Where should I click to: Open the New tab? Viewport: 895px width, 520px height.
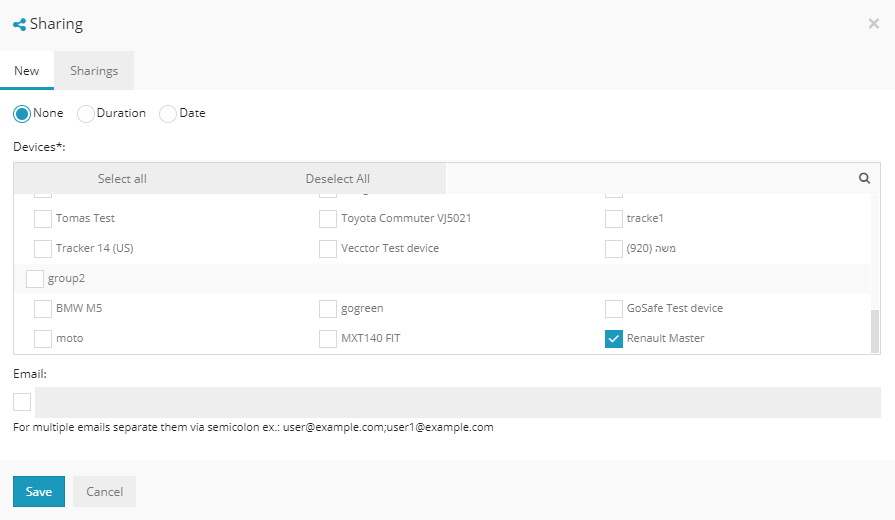27,71
